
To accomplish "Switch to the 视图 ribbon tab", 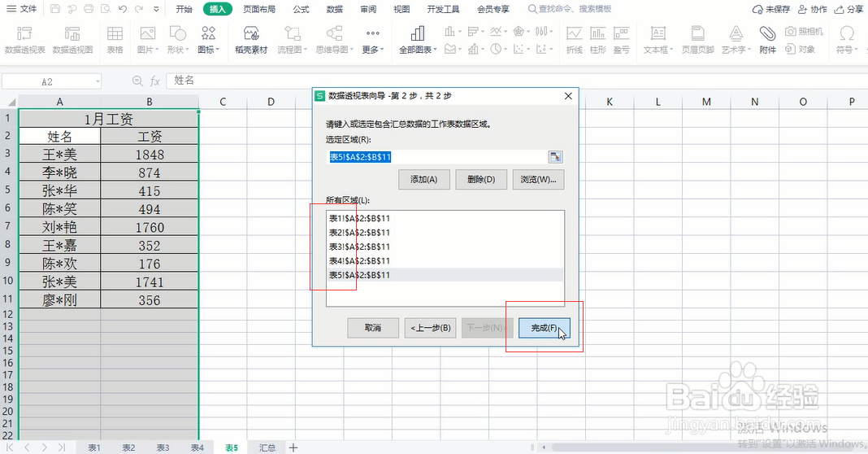I will pos(401,9).
